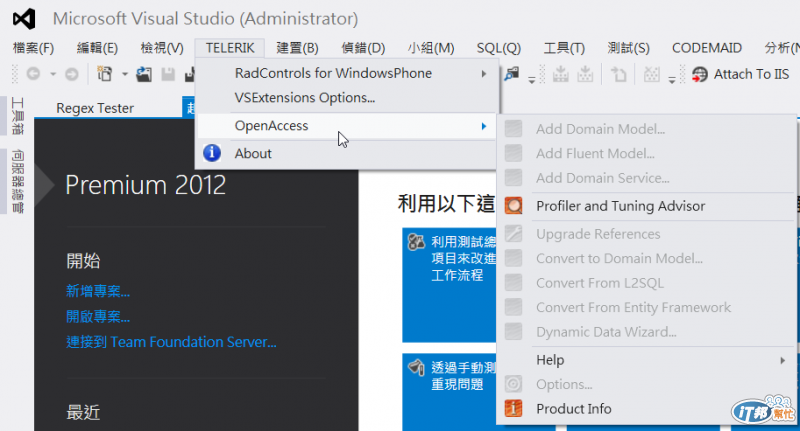Open the 檢視(V) menu
Viewport: 800px width, 431px height.
(162, 48)
